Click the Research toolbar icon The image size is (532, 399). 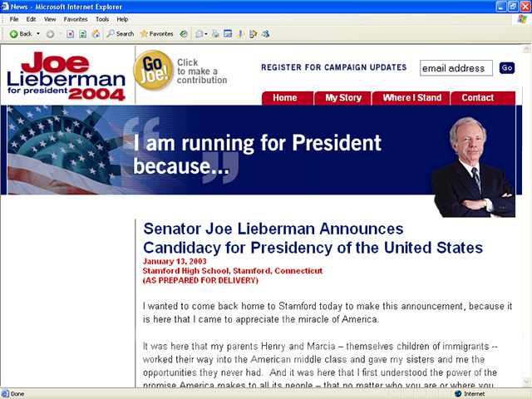253,34
